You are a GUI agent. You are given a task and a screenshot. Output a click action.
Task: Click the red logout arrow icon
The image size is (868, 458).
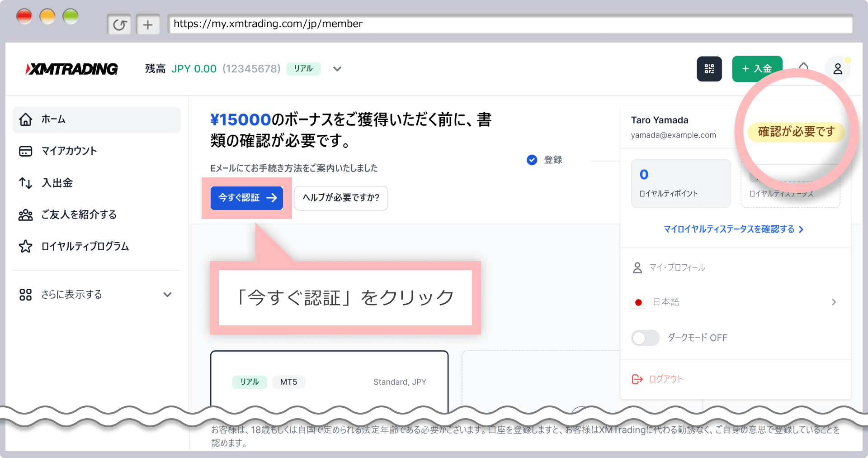pos(637,379)
